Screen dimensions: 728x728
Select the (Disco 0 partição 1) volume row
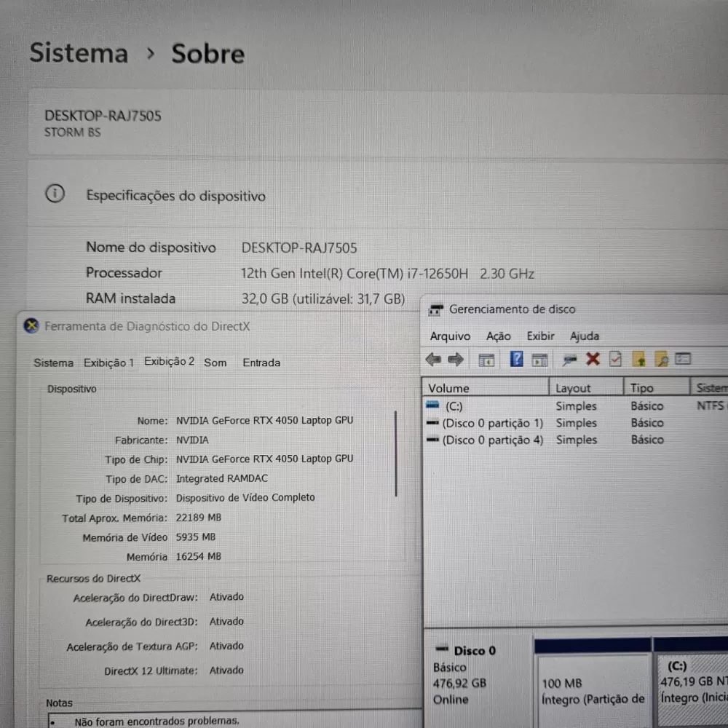click(x=576, y=423)
